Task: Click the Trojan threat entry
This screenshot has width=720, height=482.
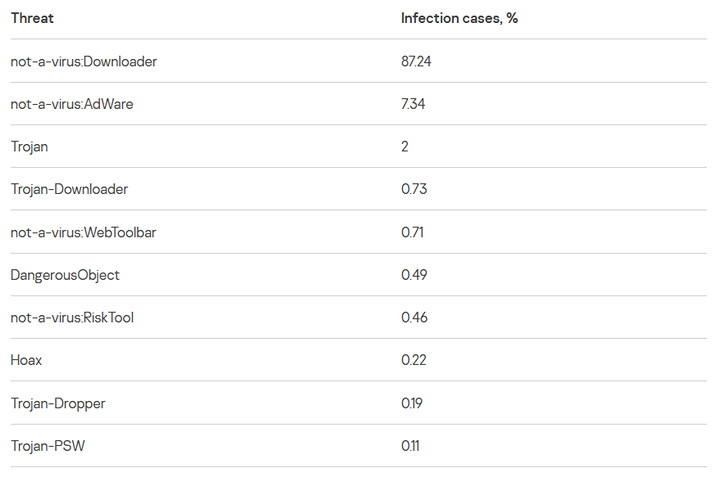Action: click(x=29, y=147)
